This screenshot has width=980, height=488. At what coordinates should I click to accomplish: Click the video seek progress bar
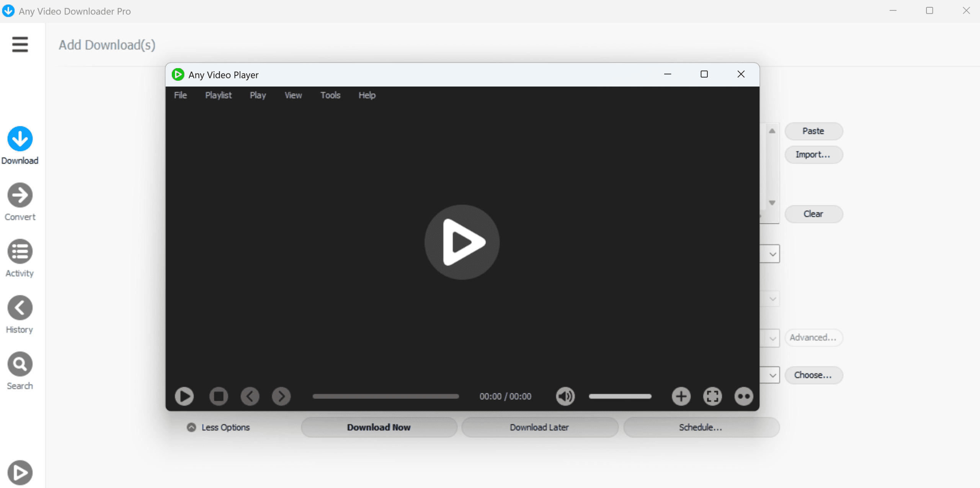click(x=385, y=396)
